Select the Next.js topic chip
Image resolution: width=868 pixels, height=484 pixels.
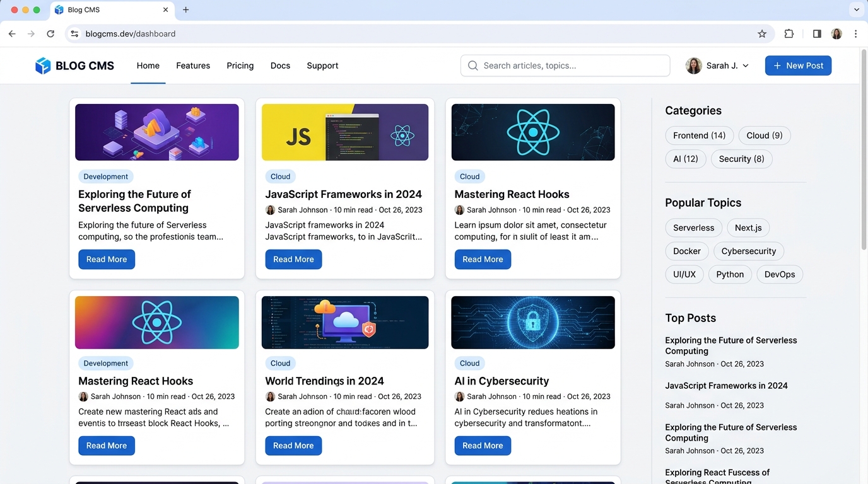(748, 228)
